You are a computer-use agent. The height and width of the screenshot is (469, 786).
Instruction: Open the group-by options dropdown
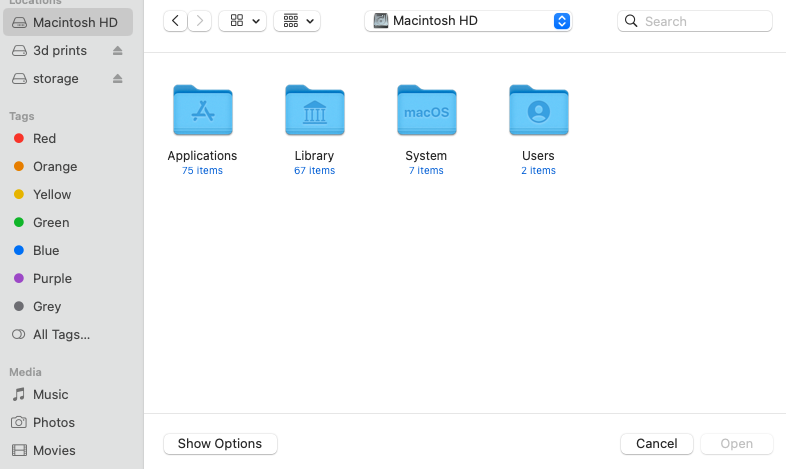(297, 21)
